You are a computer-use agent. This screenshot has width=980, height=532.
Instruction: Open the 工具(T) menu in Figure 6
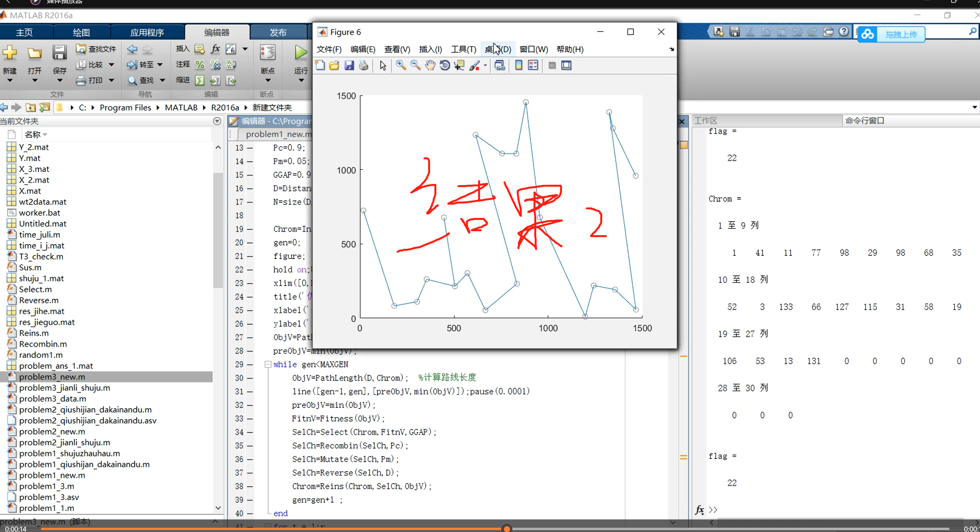[x=462, y=49]
